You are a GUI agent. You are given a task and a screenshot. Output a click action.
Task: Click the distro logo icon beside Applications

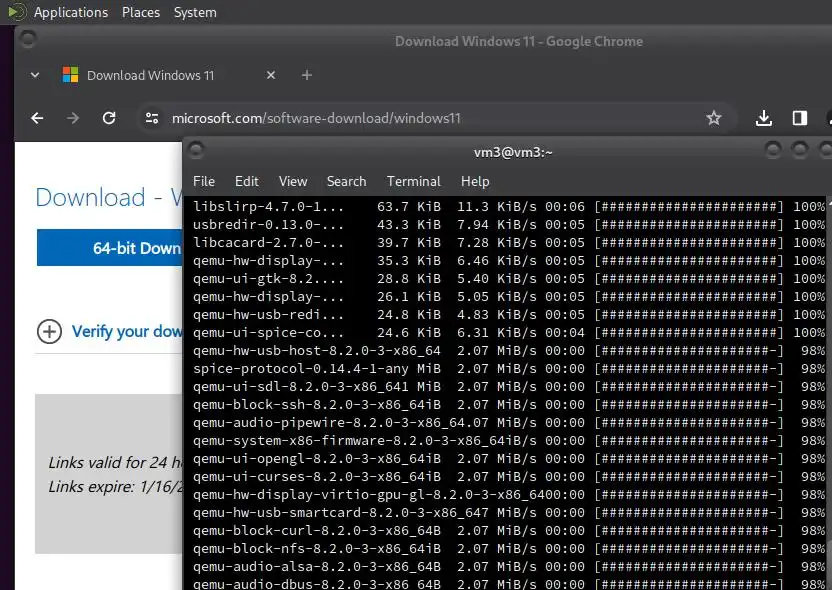click(x=16, y=12)
